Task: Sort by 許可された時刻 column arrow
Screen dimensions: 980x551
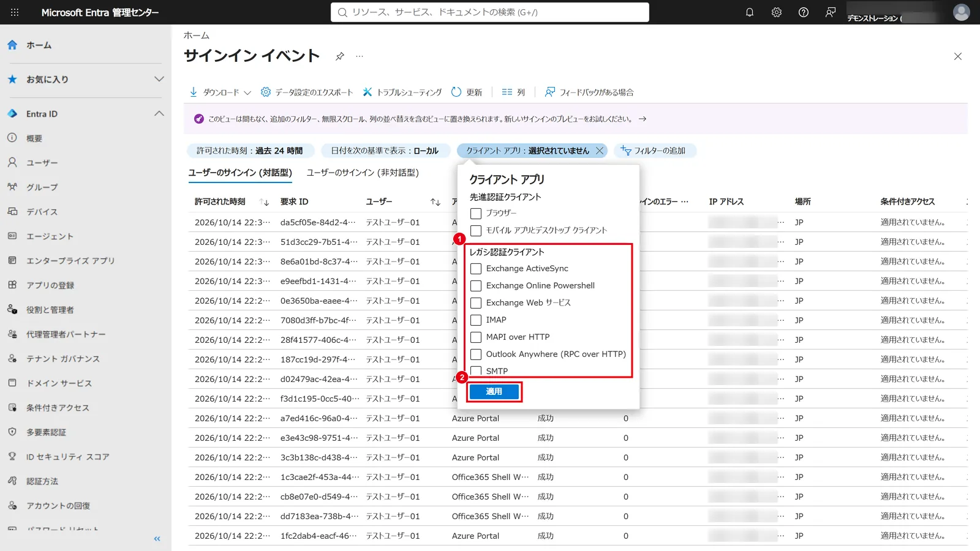Action: coord(265,202)
